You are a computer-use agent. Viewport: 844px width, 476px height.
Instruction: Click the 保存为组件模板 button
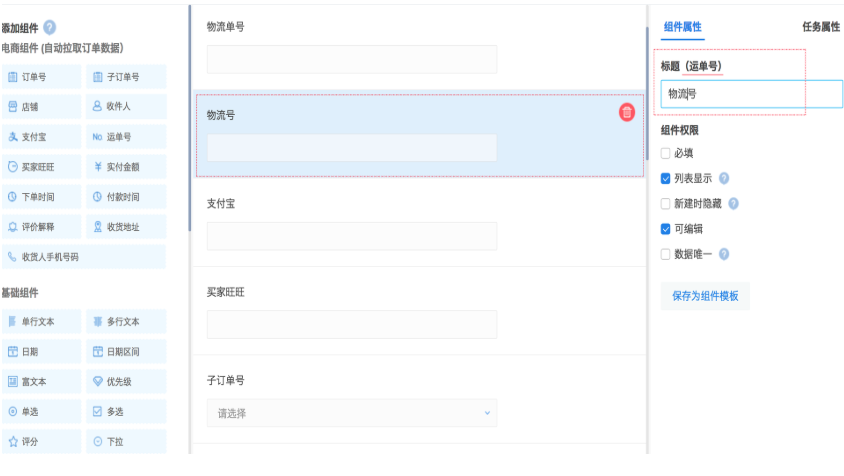(x=705, y=296)
